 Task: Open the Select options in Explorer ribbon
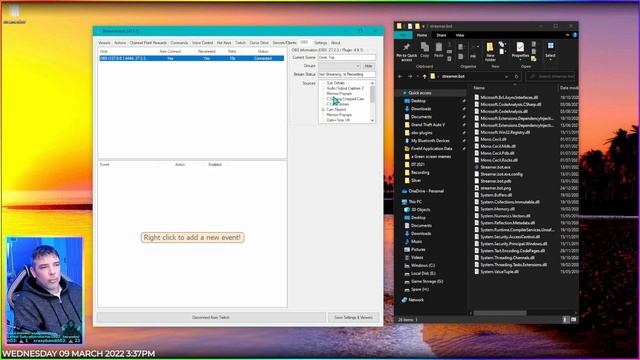[550, 50]
